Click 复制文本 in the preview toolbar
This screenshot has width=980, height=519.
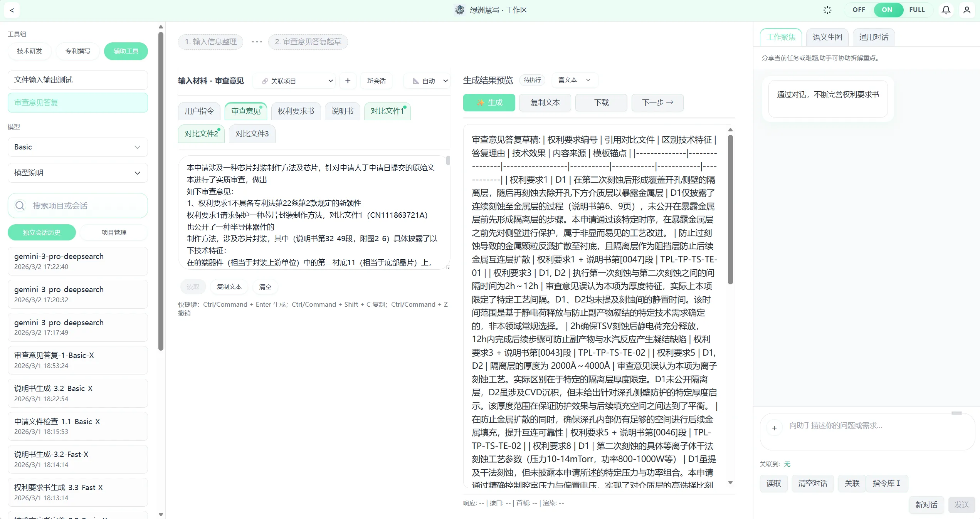[545, 102]
